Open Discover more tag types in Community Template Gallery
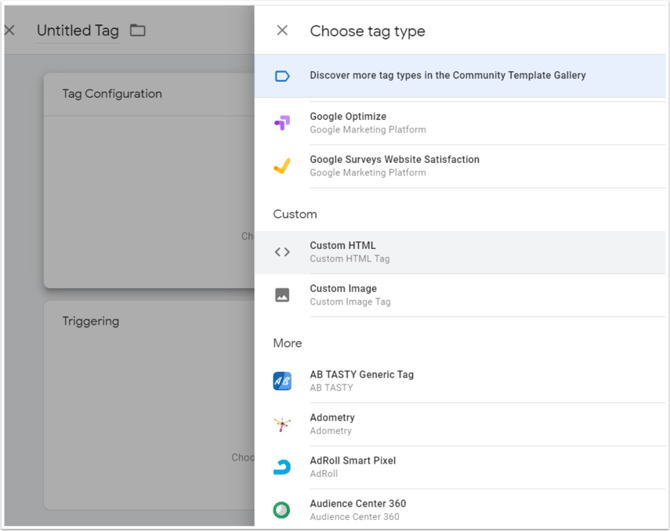 460,76
